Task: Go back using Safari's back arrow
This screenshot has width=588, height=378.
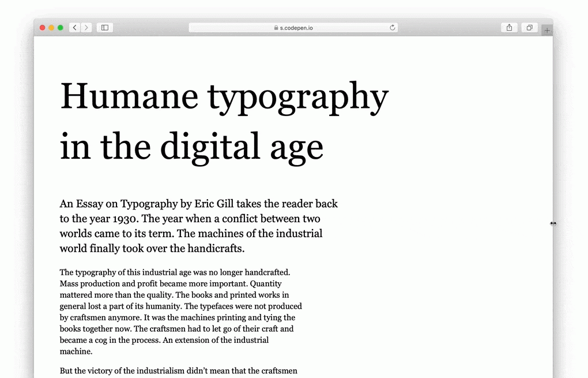Action: (75, 28)
